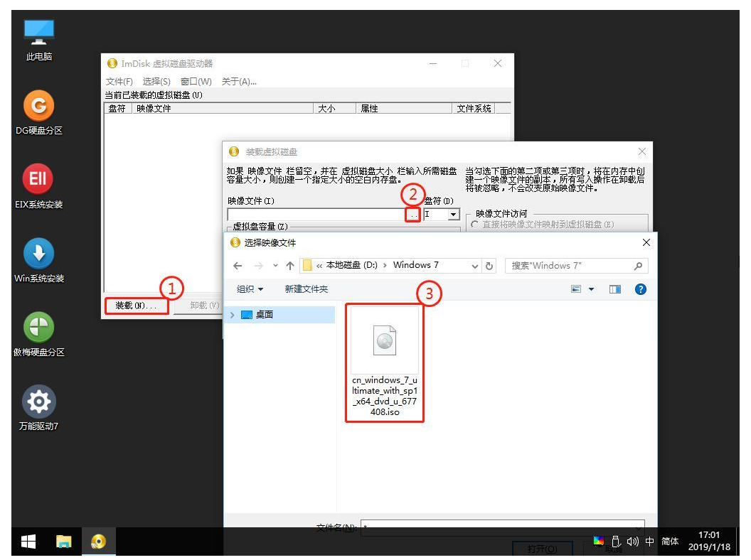The width and height of the screenshot is (751, 560).
Task: Open the 关于(A)... menu in ImDisk
Action: 238,82
